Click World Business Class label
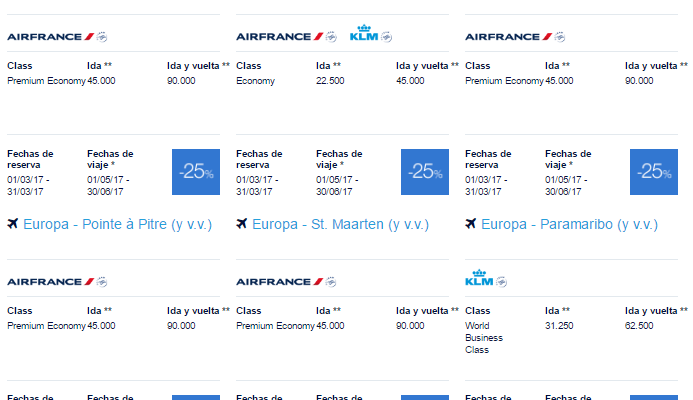This screenshot has width=693, height=400. click(484, 338)
